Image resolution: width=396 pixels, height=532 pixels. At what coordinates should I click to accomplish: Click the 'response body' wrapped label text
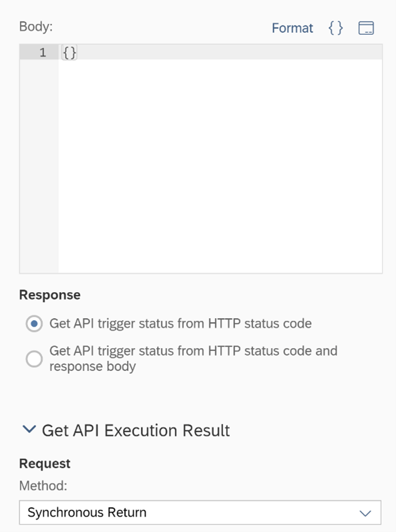[93, 366]
